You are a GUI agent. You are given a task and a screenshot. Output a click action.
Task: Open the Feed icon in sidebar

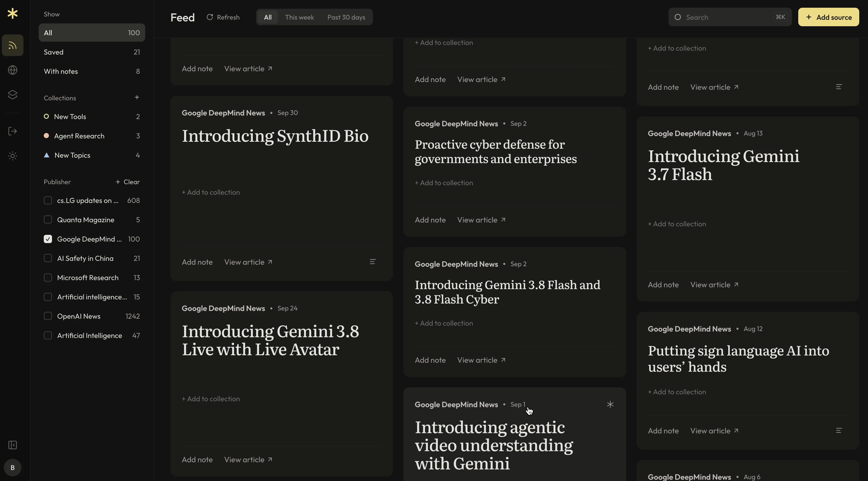(12, 45)
